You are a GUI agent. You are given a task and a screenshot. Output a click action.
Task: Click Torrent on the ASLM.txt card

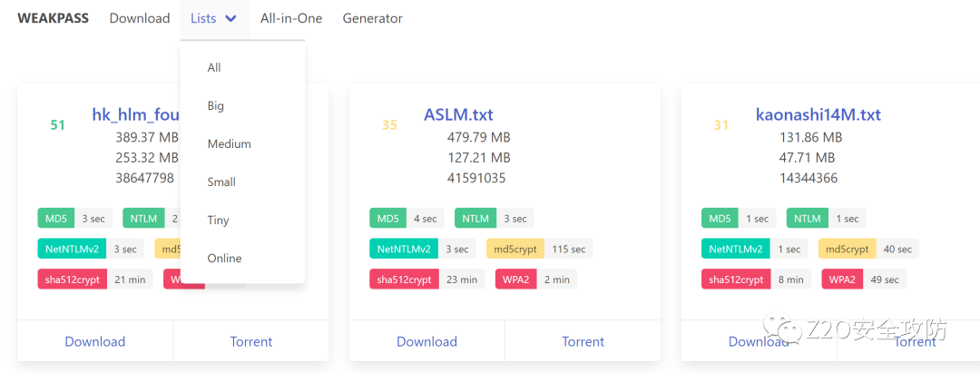click(x=583, y=341)
